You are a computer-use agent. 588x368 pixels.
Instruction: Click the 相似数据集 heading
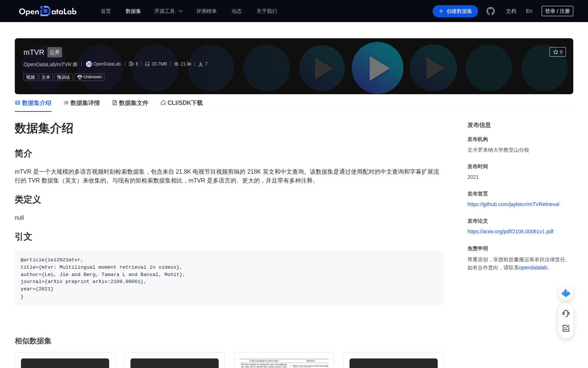click(x=33, y=341)
